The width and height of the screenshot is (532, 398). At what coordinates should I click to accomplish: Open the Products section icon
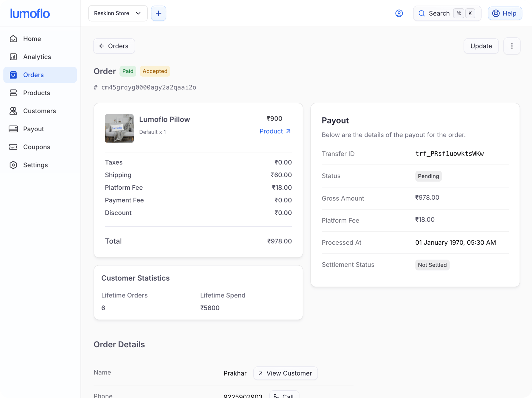point(13,93)
